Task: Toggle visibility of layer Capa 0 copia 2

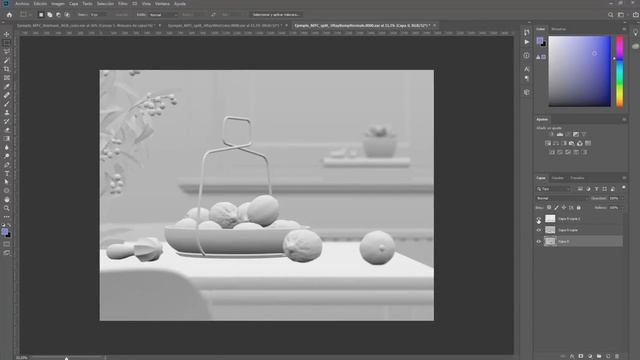Action: [538, 219]
